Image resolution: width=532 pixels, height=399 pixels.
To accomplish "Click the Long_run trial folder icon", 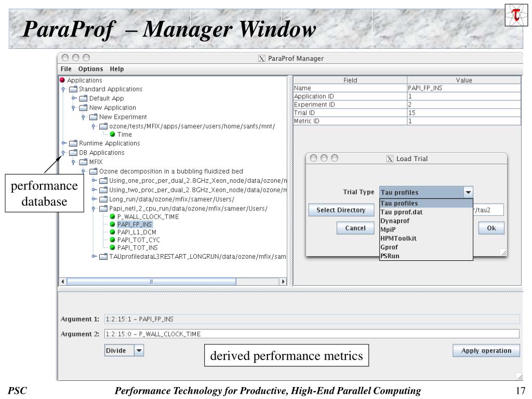I will coord(103,199).
